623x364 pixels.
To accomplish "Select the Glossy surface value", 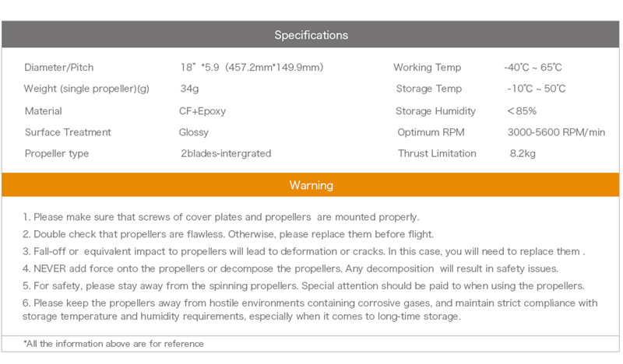I will [194, 132].
